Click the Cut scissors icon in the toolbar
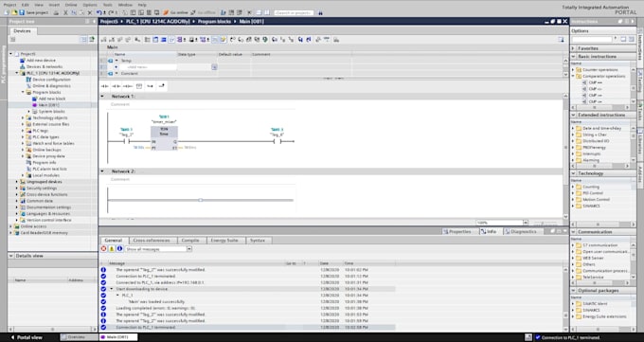Screen dimensions: 644x342 click(65, 12)
